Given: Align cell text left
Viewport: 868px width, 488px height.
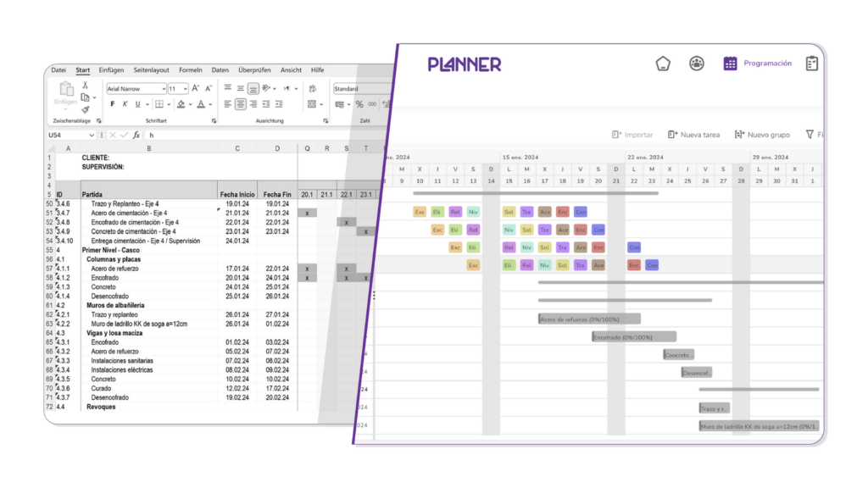Looking at the screenshot, I should point(227,104).
